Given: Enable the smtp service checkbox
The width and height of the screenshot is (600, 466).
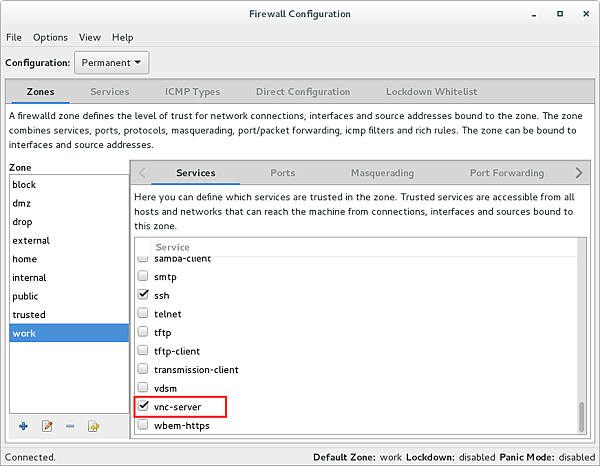Looking at the screenshot, I should click(143, 275).
